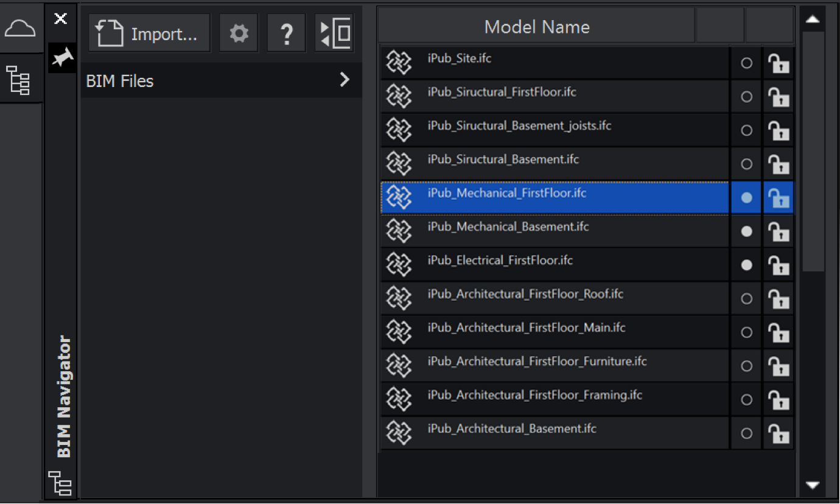Screen dimensions: 840x504
Task: Toggle lock on iPub_Mechanical_FirstFloor.ifc
Action: (x=779, y=198)
